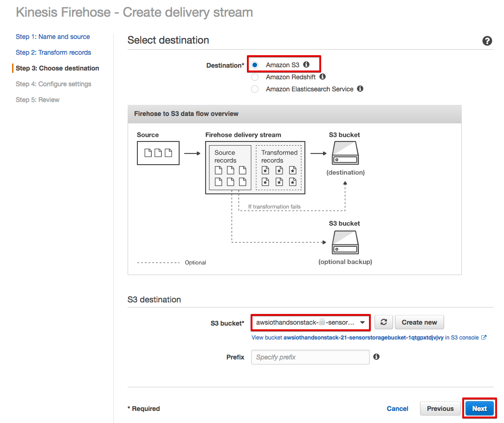Select Amazon S3 as destination

tap(255, 65)
